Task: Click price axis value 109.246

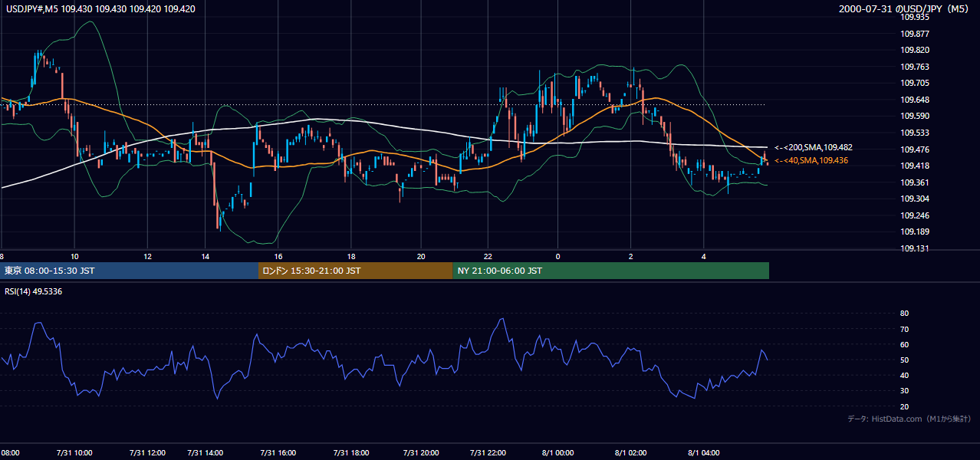Action: pos(915,216)
